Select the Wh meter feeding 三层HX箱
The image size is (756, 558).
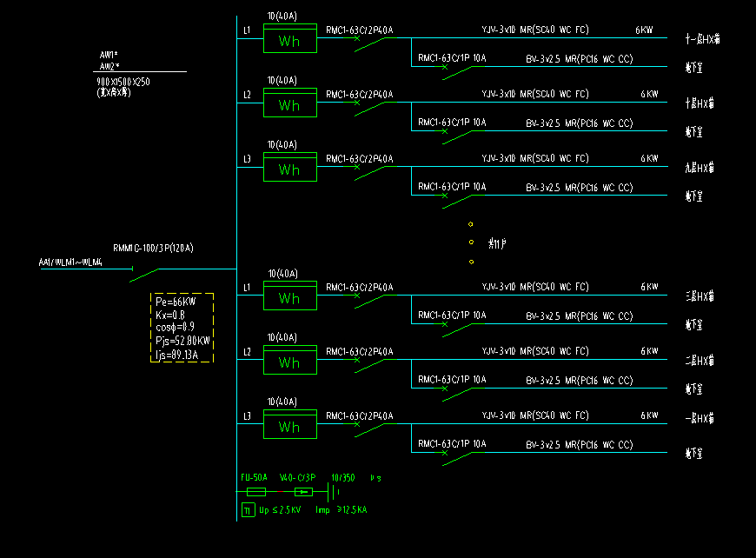(x=290, y=296)
